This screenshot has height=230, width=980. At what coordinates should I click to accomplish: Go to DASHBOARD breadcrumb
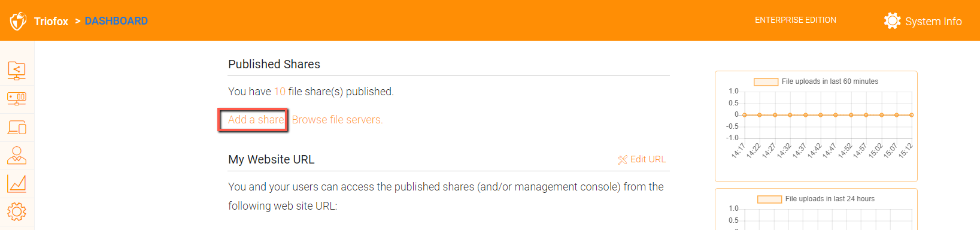(x=116, y=21)
